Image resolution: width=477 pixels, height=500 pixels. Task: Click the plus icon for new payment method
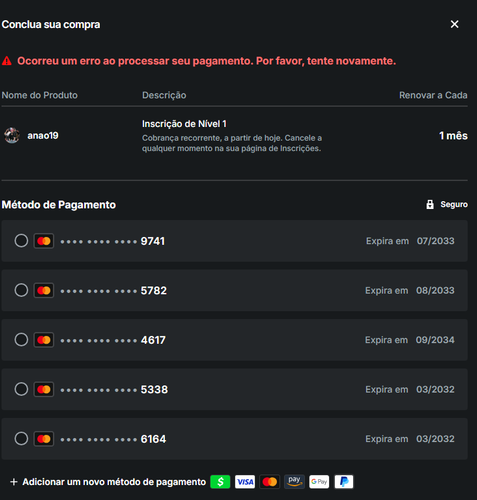click(14, 482)
